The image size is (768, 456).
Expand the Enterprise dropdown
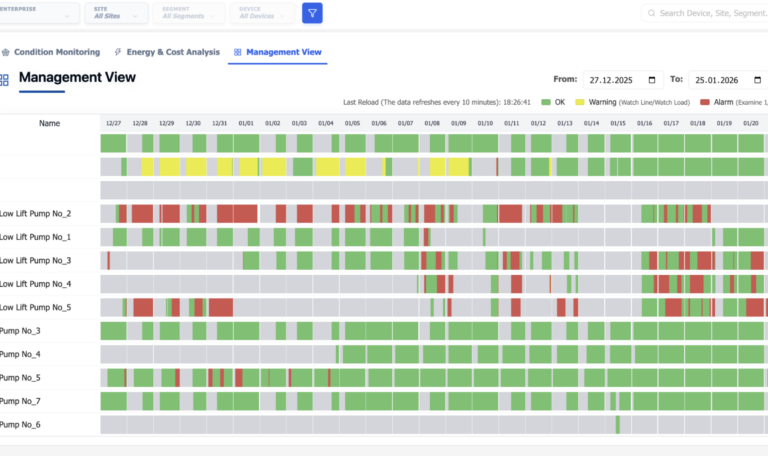point(38,13)
